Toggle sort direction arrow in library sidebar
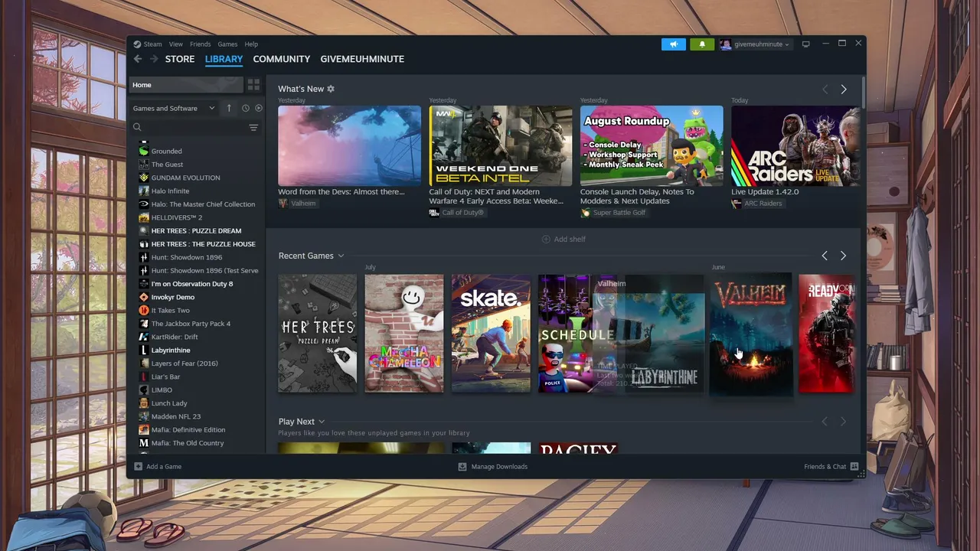 pyautogui.click(x=228, y=108)
